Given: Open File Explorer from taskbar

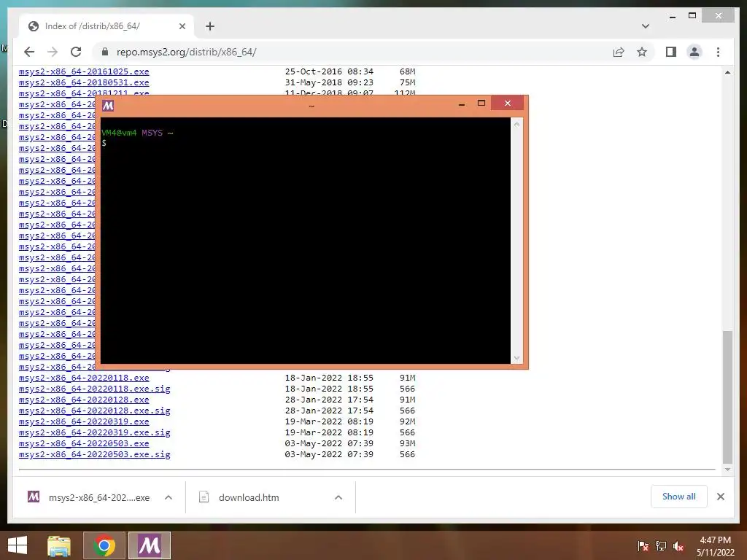Looking at the screenshot, I should click(x=59, y=545).
